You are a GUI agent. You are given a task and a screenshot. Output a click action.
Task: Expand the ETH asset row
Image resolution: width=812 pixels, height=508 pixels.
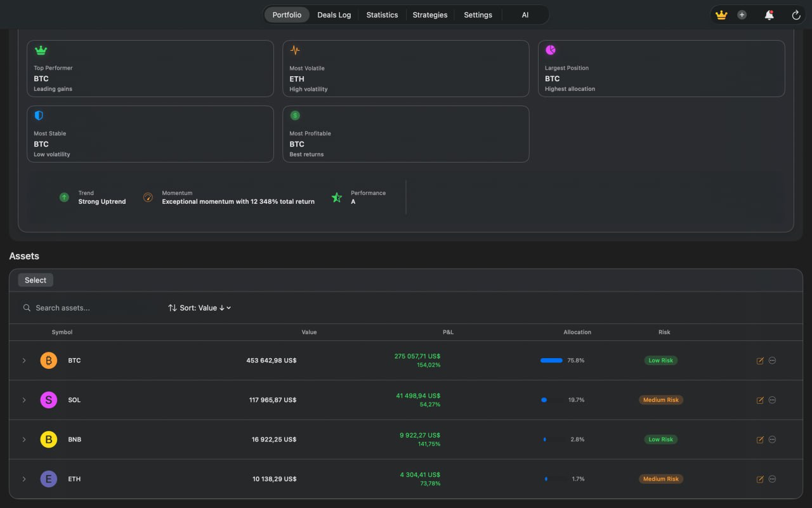(x=24, y=479)
